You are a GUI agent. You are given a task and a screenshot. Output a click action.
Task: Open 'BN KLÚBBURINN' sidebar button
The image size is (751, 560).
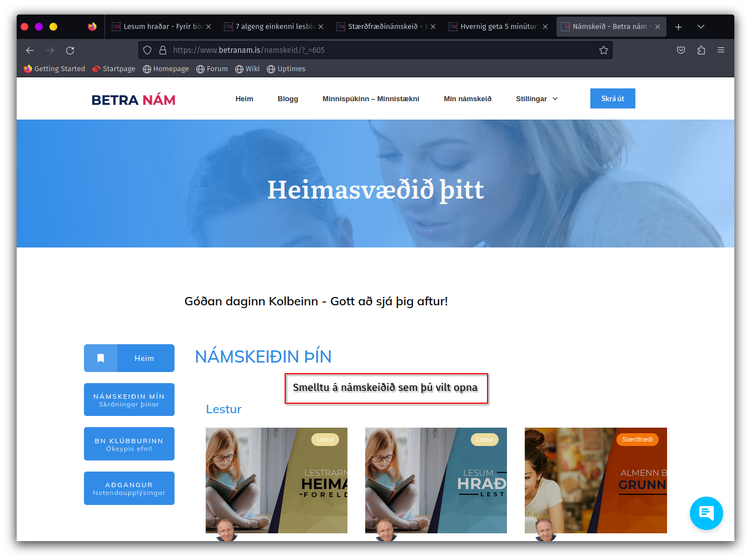click(x=129, y=444)
